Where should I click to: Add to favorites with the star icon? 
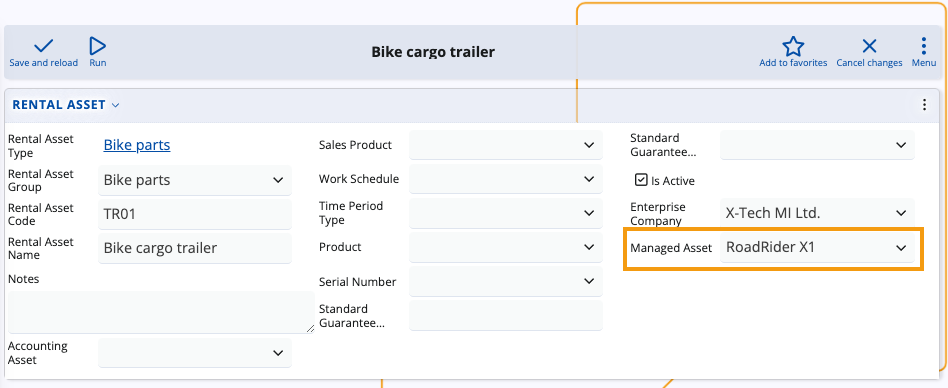pyautogui.click(x=793, y=46)
